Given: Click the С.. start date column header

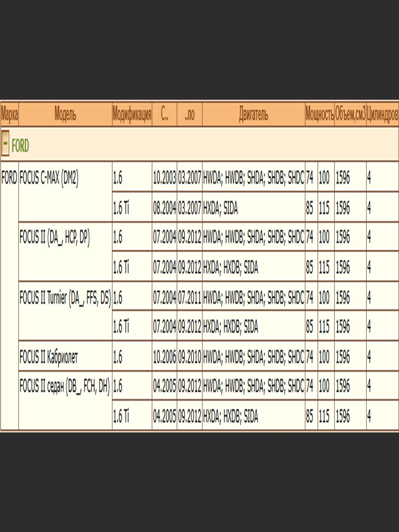Looking at the screenshot, I should click(165, 114).
